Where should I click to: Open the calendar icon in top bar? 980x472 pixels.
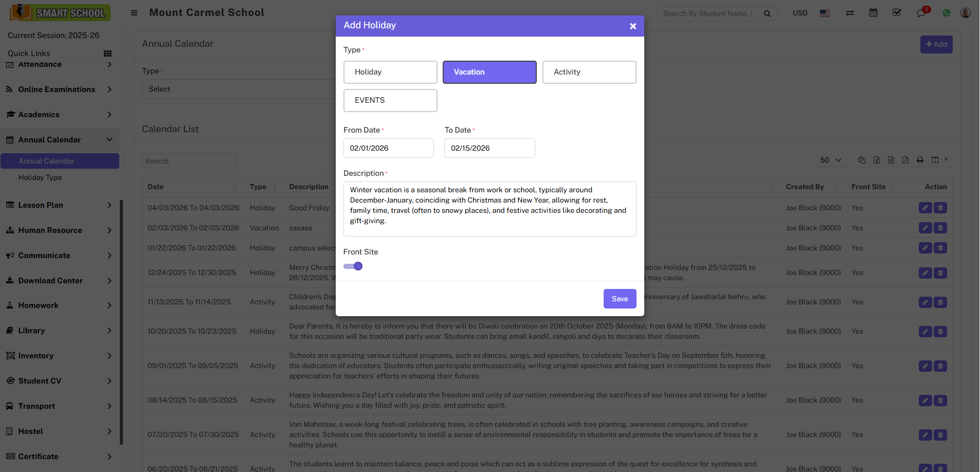(873, 13)
